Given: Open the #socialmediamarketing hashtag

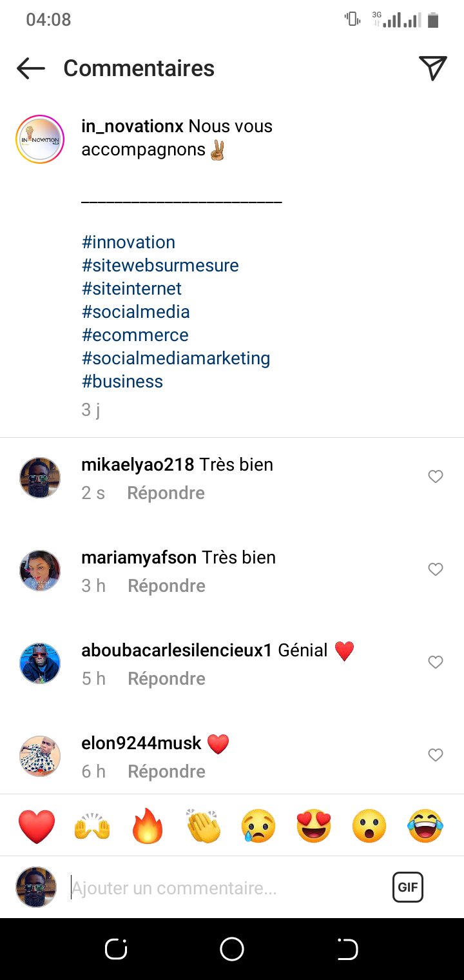Looking at the screenshot, I should [x=176, y=358].
